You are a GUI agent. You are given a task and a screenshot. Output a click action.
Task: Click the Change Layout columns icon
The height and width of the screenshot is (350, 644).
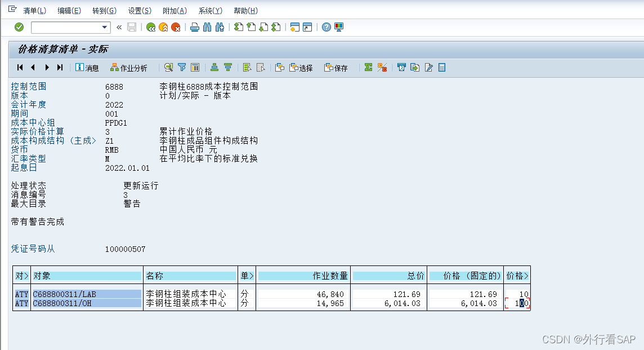[195, 68]
